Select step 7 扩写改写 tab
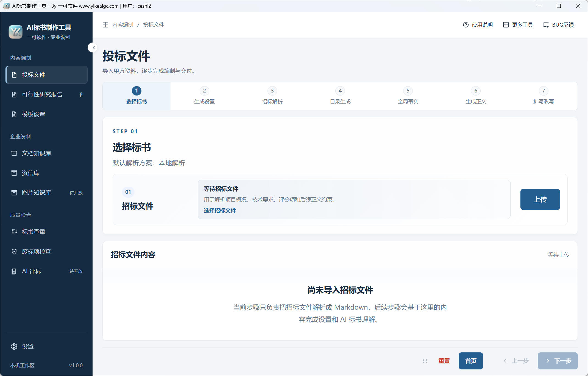 [544, 96]
